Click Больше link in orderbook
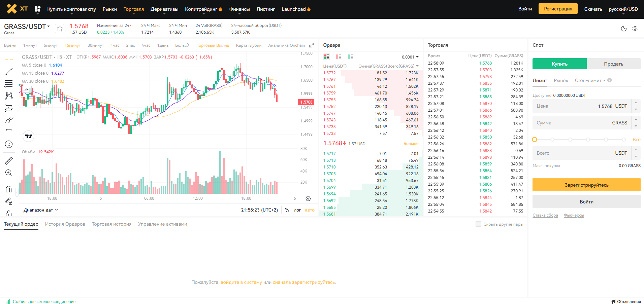 411,144
